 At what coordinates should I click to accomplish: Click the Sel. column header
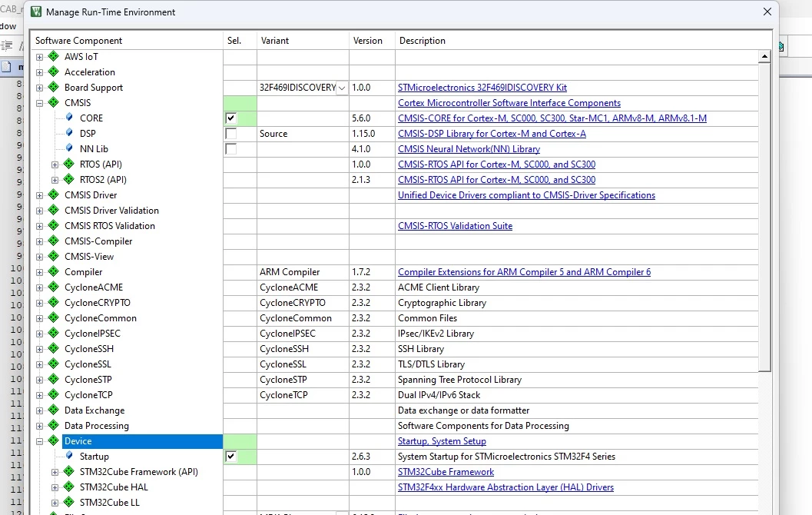point(240,41)
